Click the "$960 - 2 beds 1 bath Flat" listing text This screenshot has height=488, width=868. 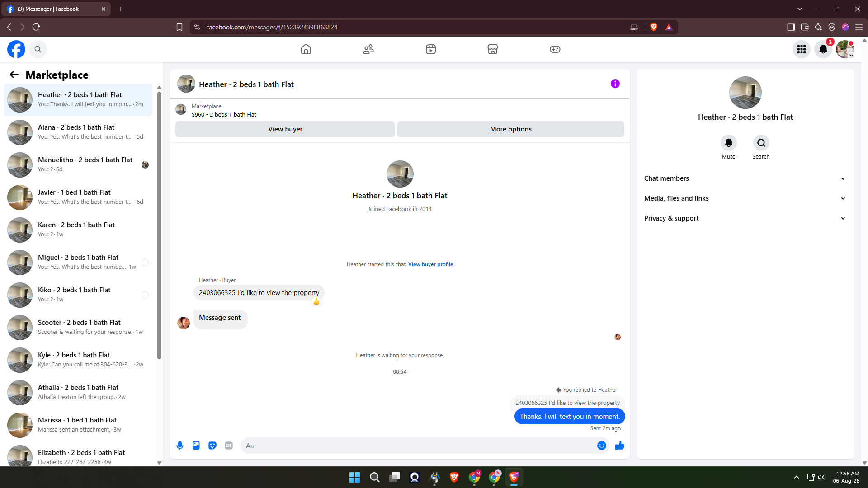(224, 115)
